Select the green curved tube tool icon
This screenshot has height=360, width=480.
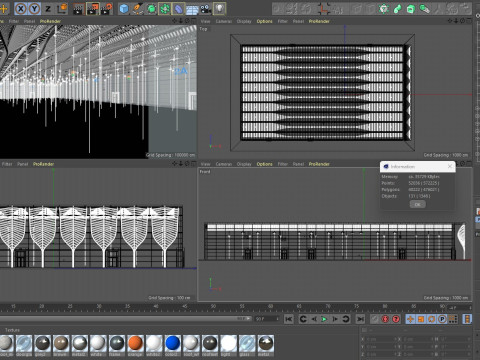click(x=397, y=9)
